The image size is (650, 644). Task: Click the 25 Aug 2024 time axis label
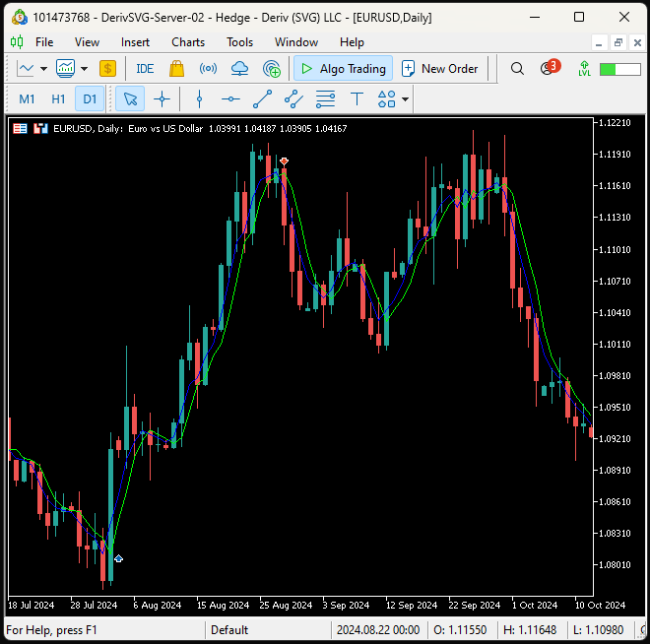(x=286, y=606)
